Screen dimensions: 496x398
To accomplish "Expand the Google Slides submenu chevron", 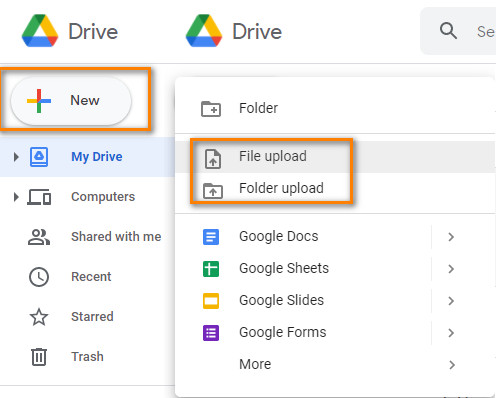I will coord(451,301).
